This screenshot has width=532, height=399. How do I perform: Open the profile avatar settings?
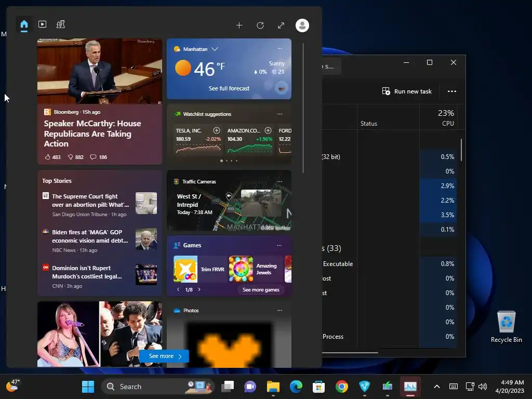click(x=302, y=25)
